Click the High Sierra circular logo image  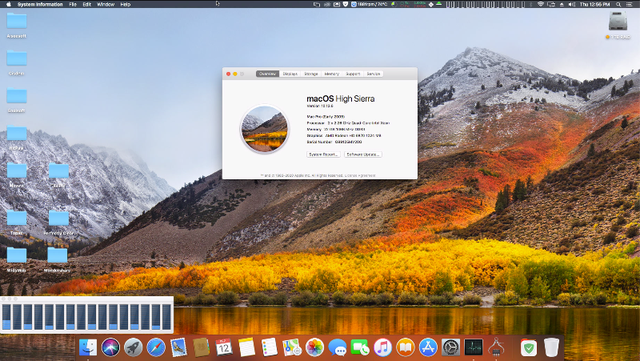[264, 129]
